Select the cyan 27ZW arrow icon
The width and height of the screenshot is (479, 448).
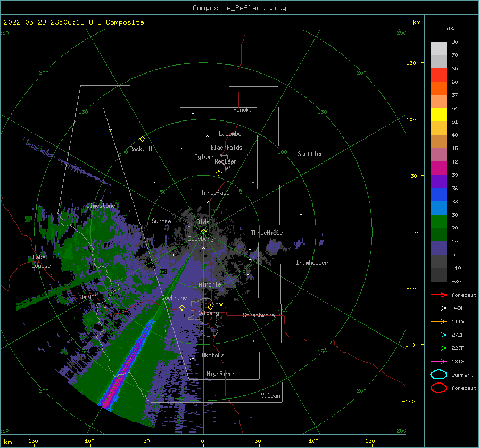click(439, 335)
